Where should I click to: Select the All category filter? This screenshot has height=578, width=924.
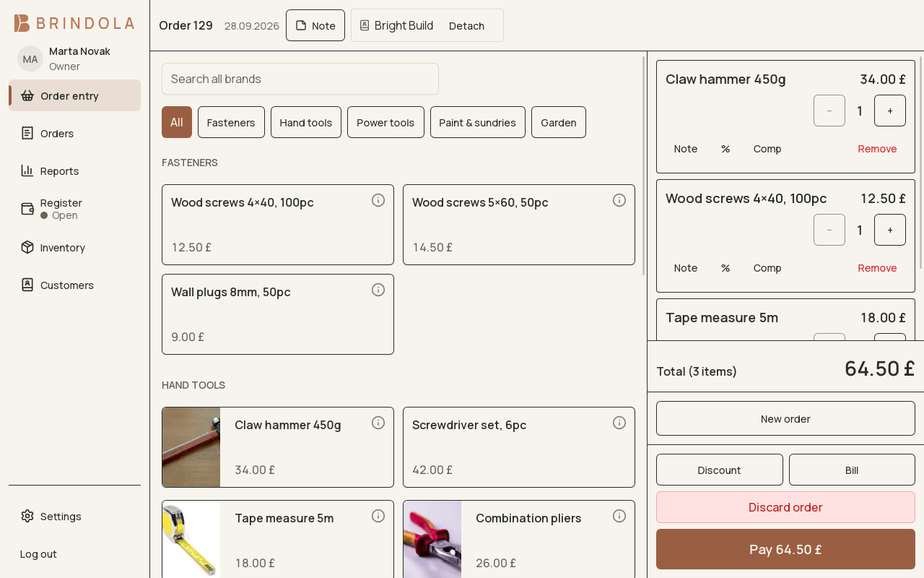[177, 122]
